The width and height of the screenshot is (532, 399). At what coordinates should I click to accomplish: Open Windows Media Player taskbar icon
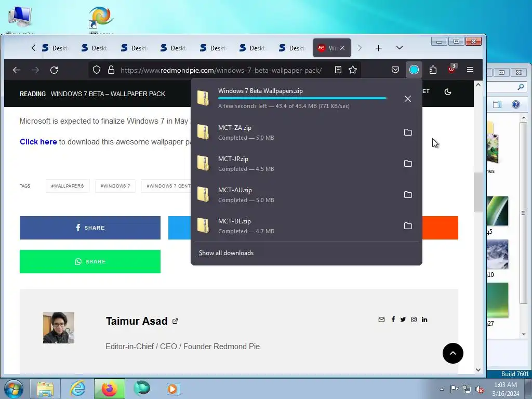click(x=172, y=389)
